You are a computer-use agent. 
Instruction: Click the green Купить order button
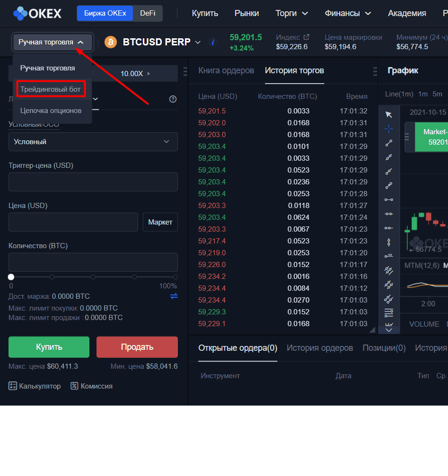(x=49, y=347)
